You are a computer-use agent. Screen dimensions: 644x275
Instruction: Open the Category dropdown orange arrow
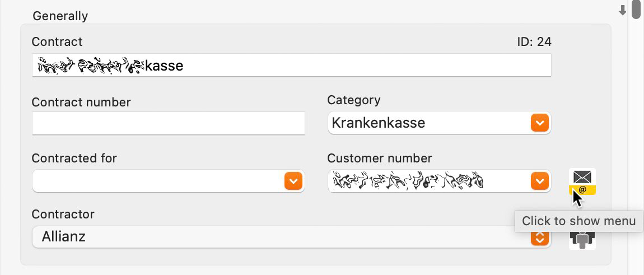tap(540, 123)
